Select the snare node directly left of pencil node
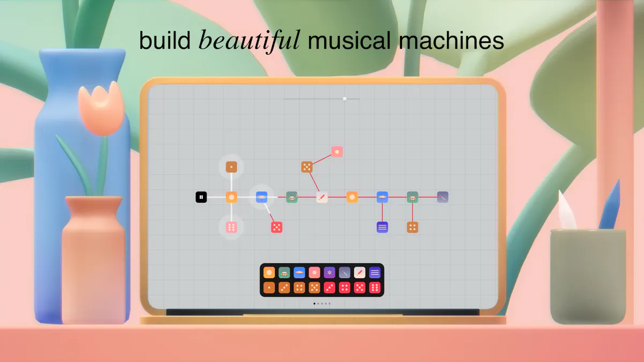 pyautogui.click(x=292, y=197)
